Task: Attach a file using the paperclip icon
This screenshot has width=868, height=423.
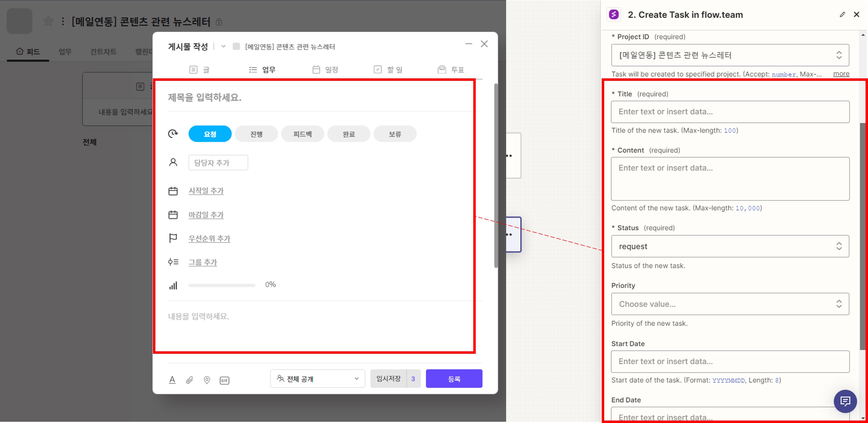Action: point(189,380)
